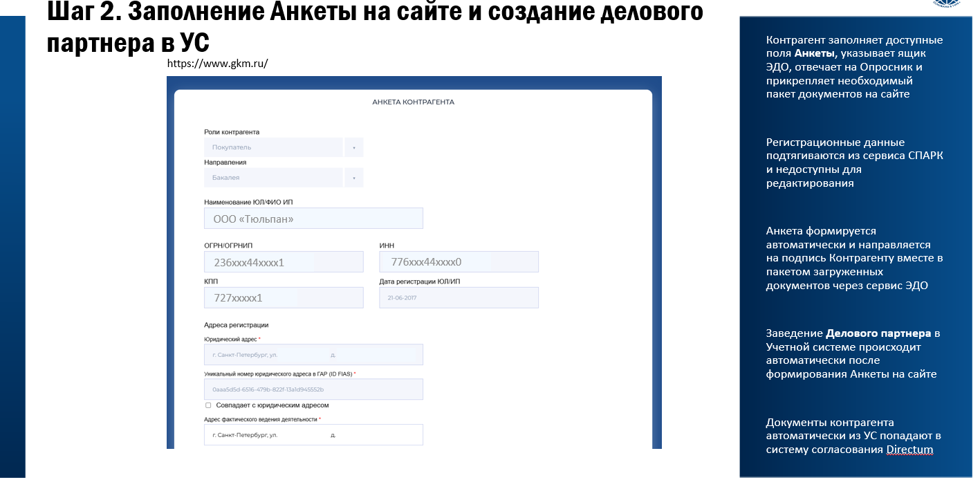Click the 'Адрес фактического ведения деятельности' field
Image resolution: width=980 pixels, height=489 pixels.
(313, 435)
